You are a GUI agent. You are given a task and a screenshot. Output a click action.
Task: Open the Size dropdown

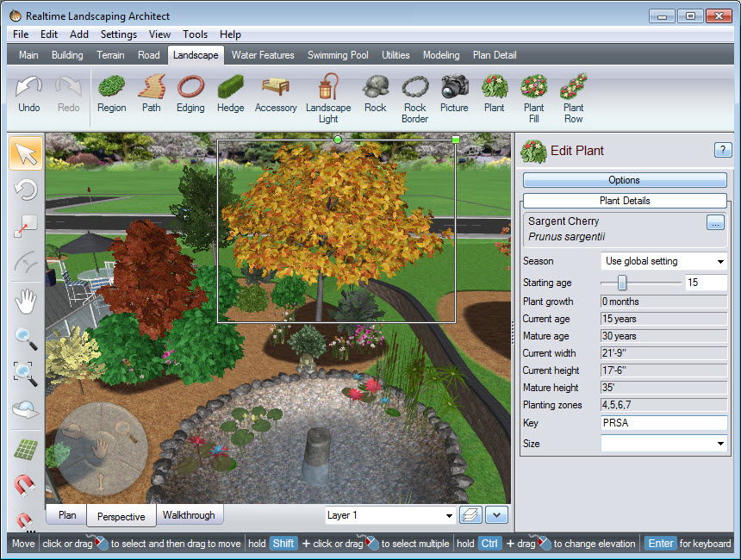(664, 444)
